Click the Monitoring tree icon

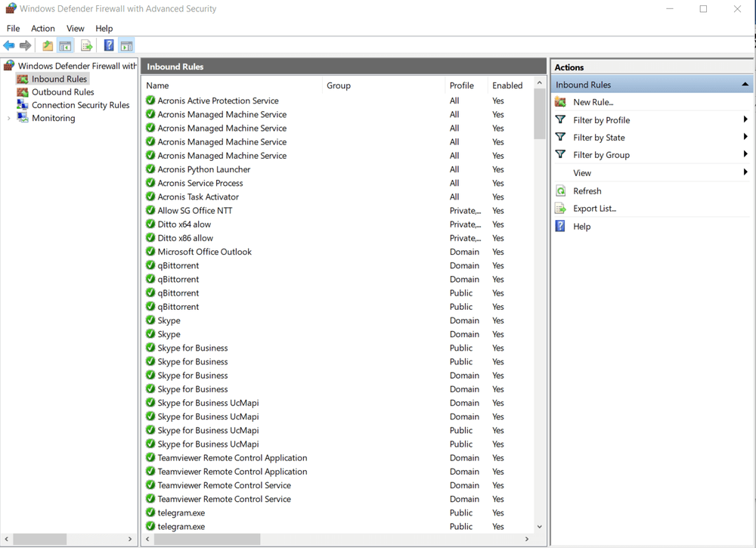click(x=22, y=118)
